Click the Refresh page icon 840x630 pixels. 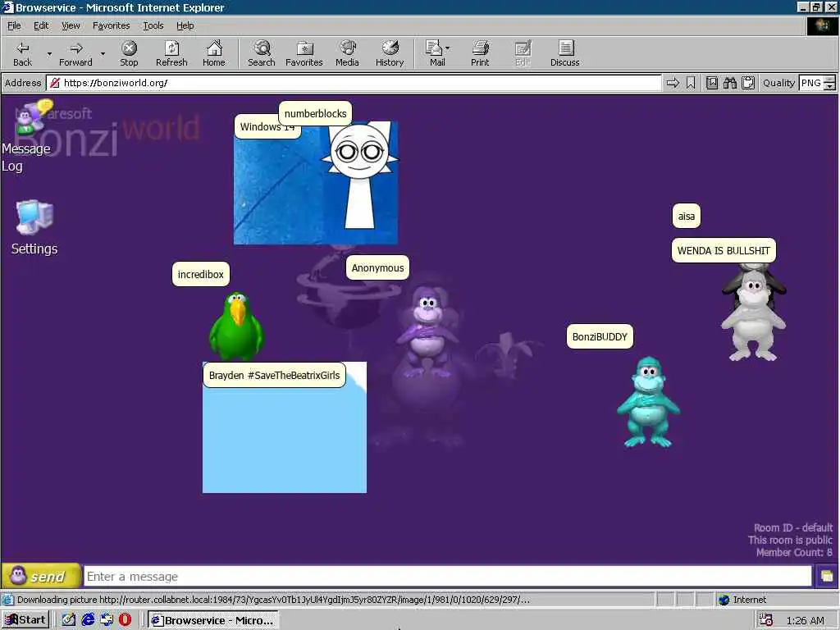click(x=171, y=53)
